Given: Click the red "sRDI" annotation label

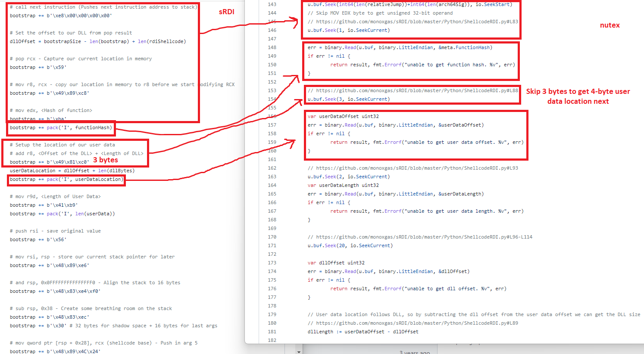Looking at the screenshot, I should [226, 12].
